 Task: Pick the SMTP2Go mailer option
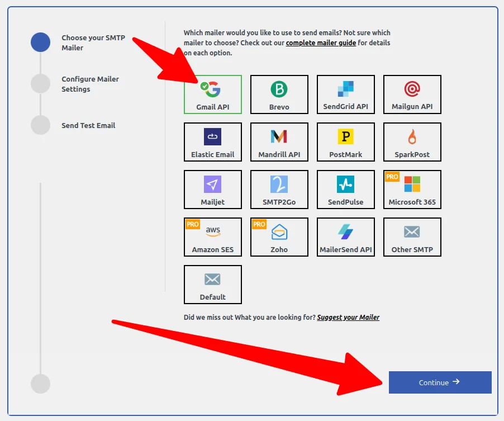coord(279,190)
